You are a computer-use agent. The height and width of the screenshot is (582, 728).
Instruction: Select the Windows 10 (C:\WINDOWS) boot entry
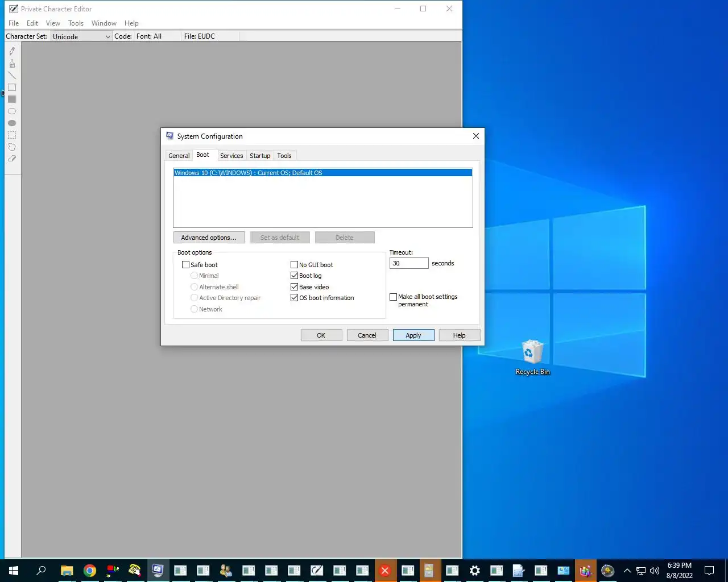pos(323,173)
